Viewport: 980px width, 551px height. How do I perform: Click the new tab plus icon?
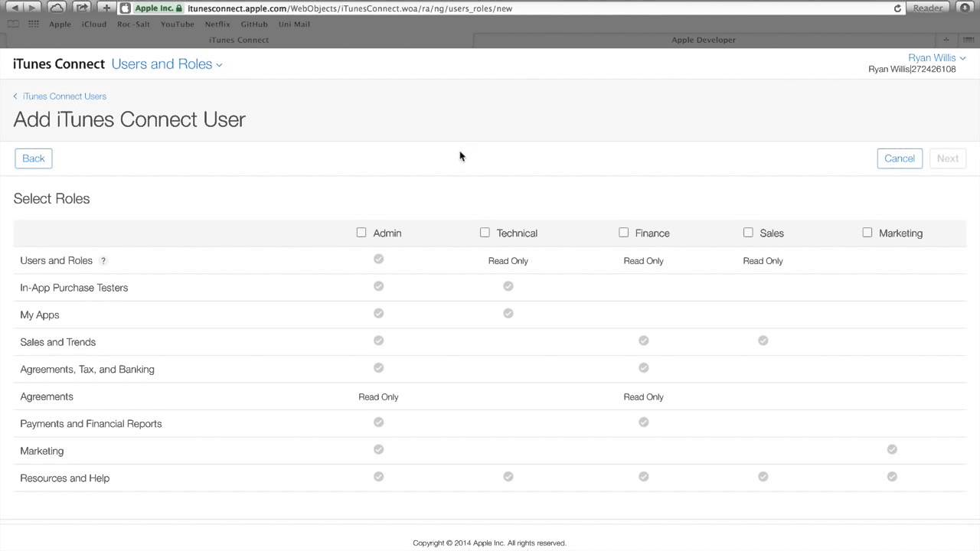(x=946, y=40)
